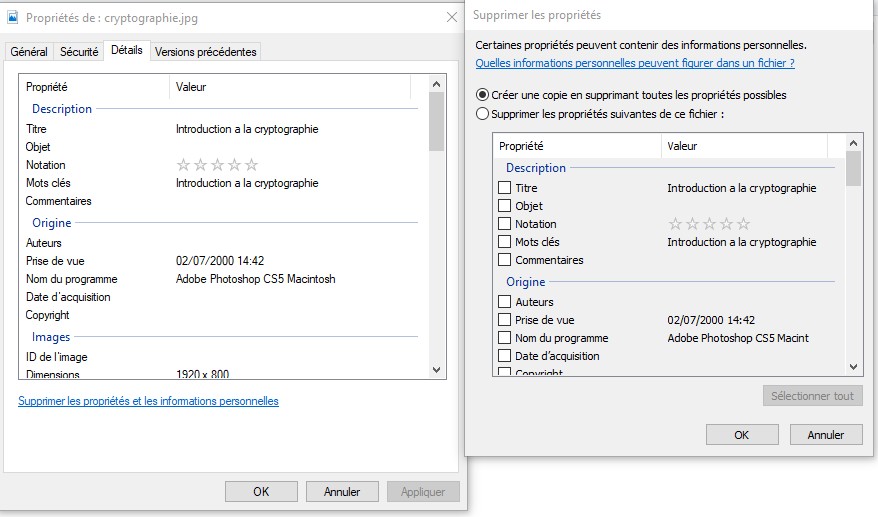
Task: Click 'Supprimer les propriétés et les informations personnelles' link
Action: coord(148,401)
